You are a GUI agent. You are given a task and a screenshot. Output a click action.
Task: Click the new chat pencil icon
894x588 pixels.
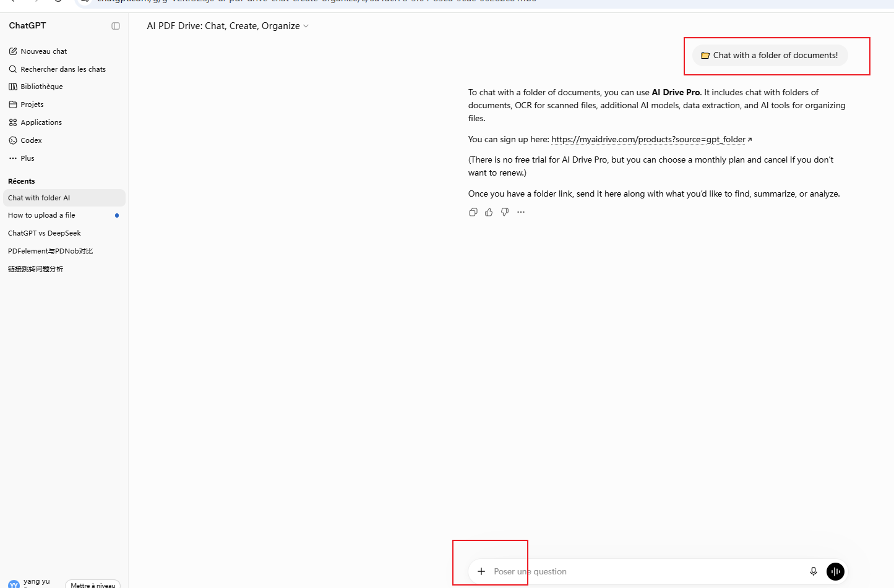coord(13,51)
